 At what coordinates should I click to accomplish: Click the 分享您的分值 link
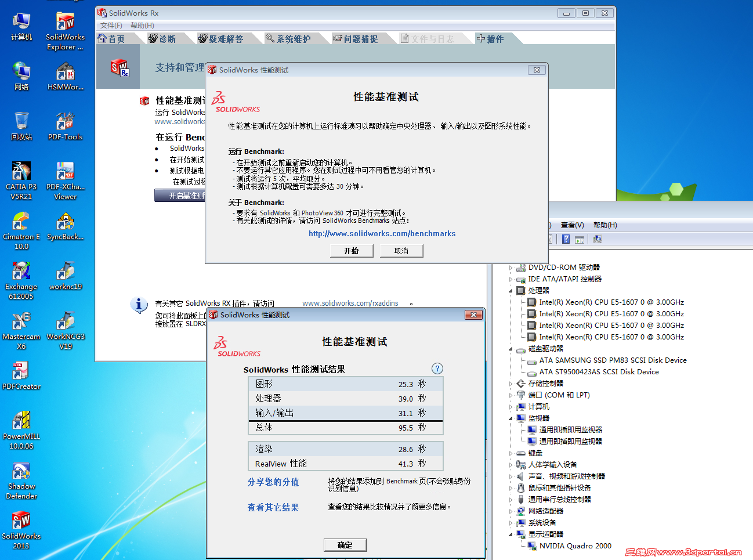[273, 482]
